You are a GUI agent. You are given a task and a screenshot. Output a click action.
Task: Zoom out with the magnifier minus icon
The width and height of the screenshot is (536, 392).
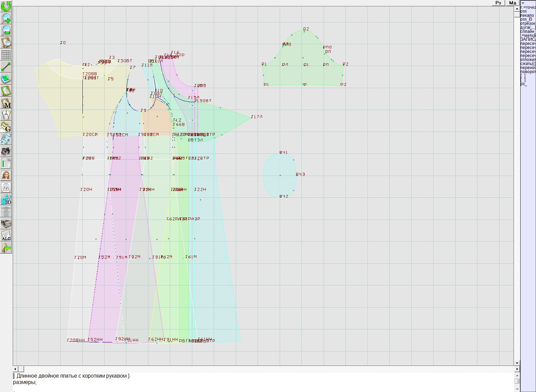6,30
